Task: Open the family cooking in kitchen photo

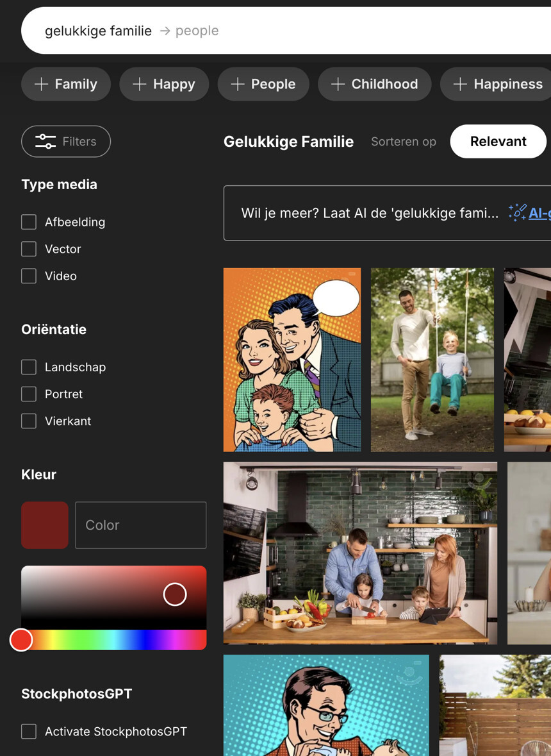Action: pyautogui.click(x=360, y=553)
